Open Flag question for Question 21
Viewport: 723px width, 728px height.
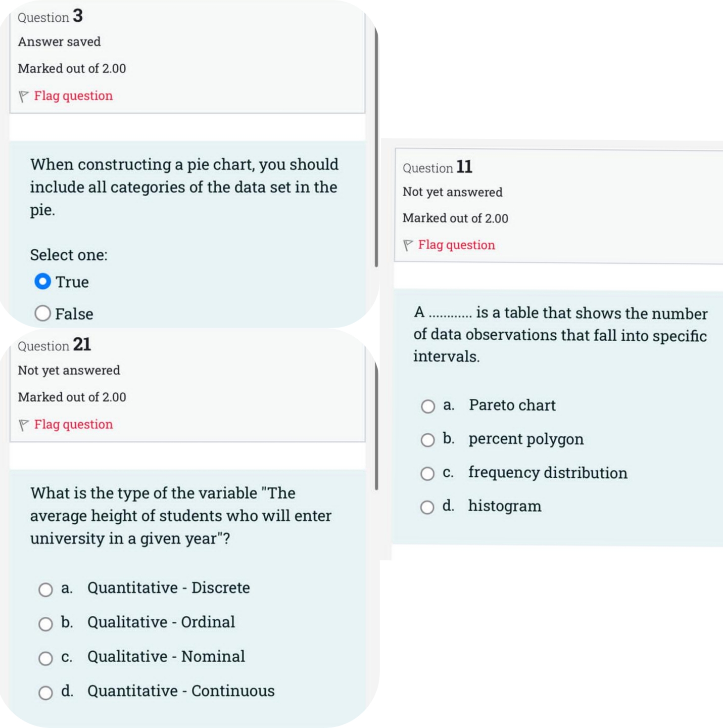click(73, 424)
